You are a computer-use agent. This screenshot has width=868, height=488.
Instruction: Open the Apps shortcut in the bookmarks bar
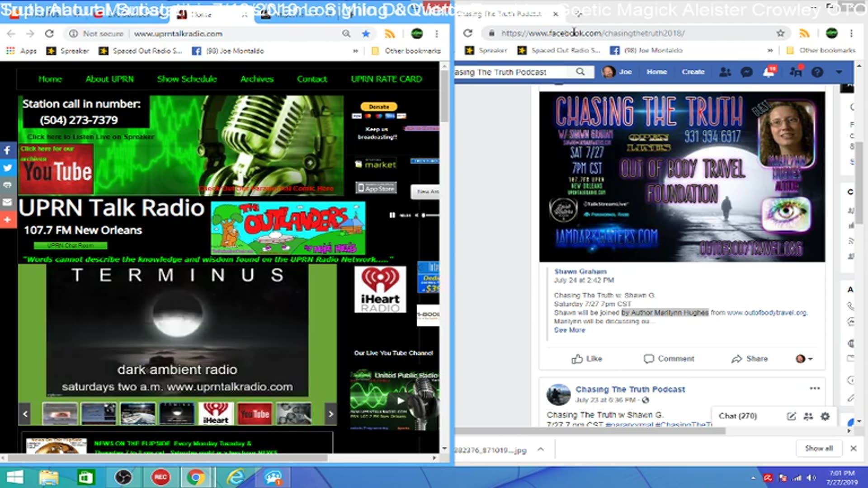(21, 51)
